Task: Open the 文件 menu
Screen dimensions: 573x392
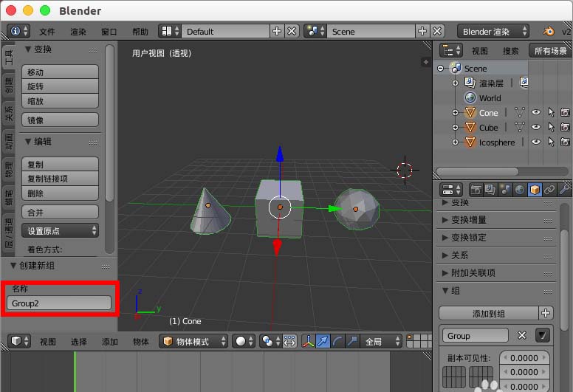Action: [47, 32]
